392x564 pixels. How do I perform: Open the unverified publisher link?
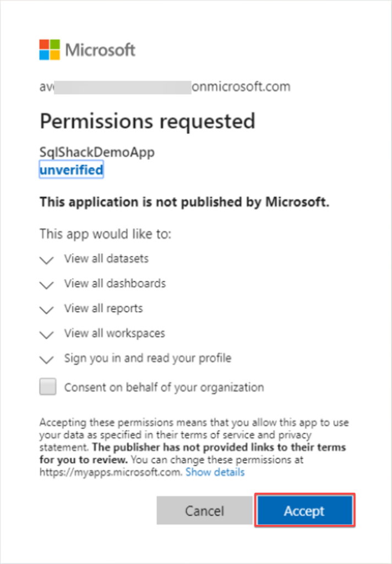pos(71,170)
